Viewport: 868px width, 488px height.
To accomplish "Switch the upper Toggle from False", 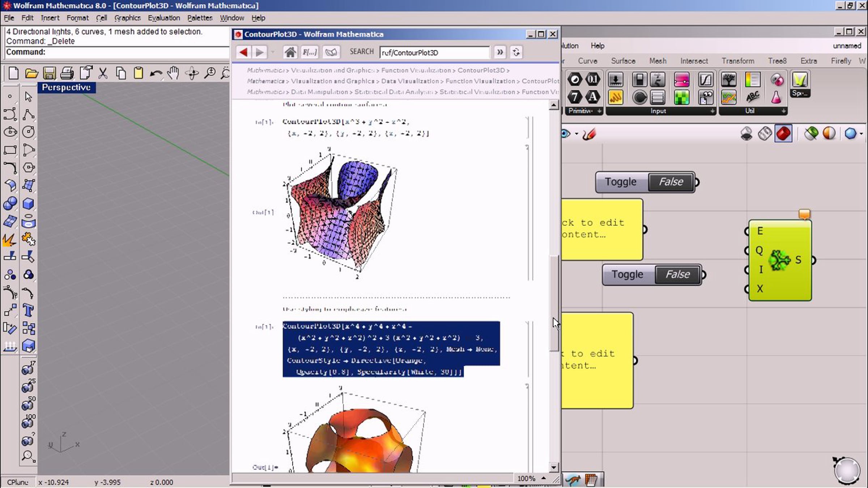I will [x=671, y=182].
